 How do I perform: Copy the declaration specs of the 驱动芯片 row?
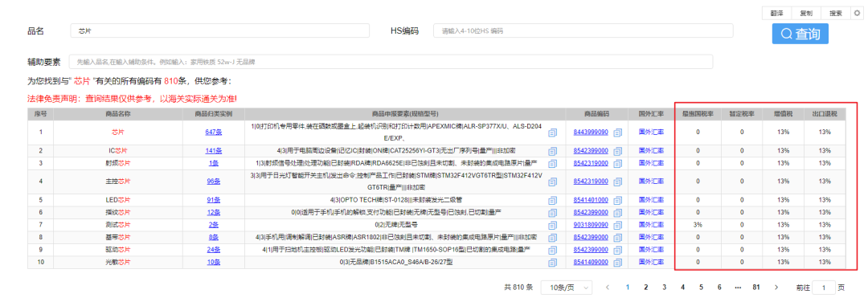[x=552, y=250]
